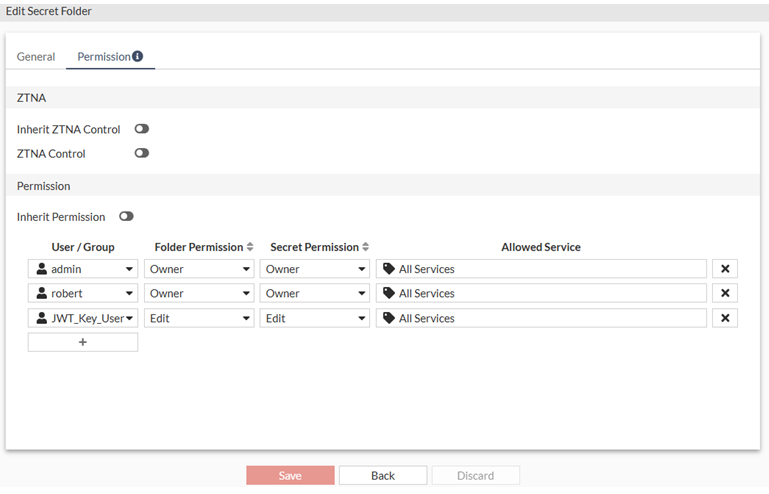Open JWT_Key_User's Folder Permission dropdown

199,318
